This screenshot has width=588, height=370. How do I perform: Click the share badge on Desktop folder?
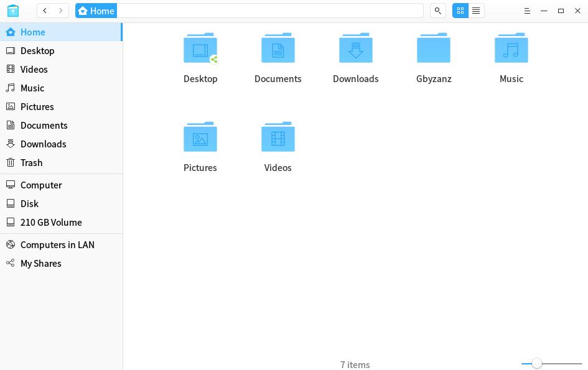(214, 59)
